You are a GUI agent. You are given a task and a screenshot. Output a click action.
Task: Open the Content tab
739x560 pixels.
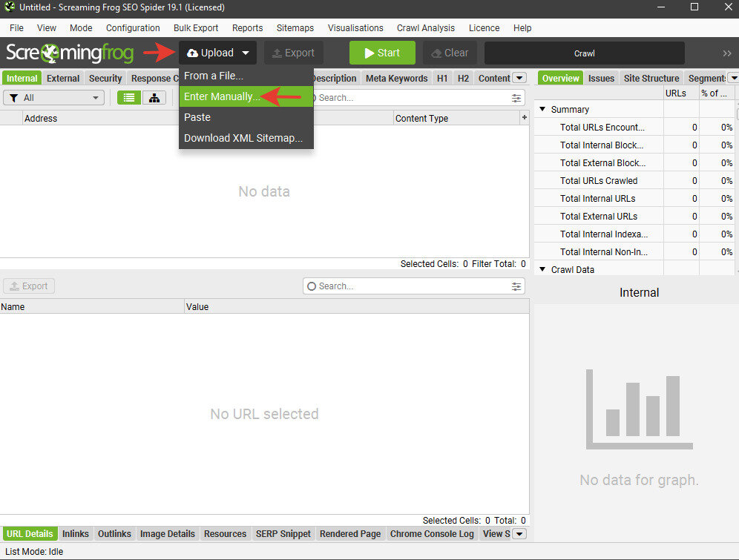(494, 78)
